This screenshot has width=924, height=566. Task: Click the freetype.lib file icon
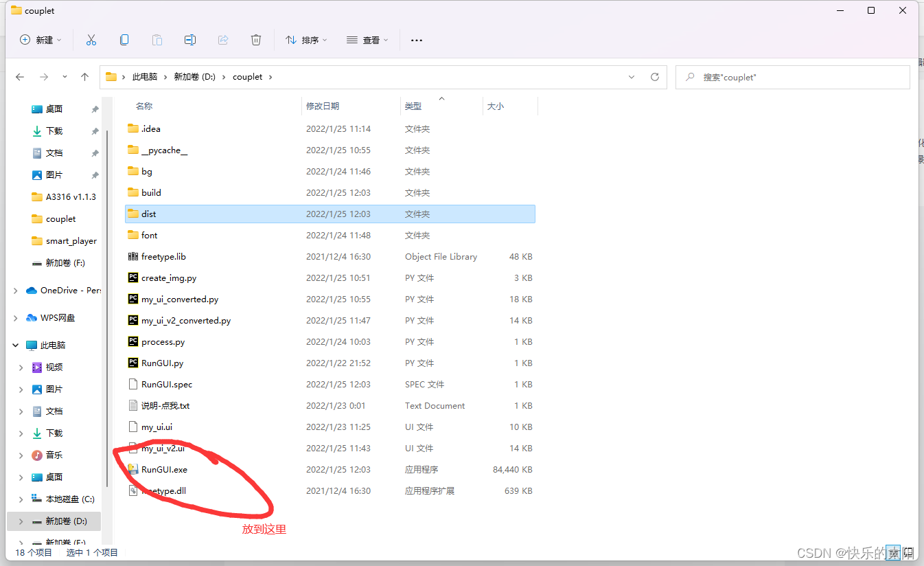pos(133,256)
